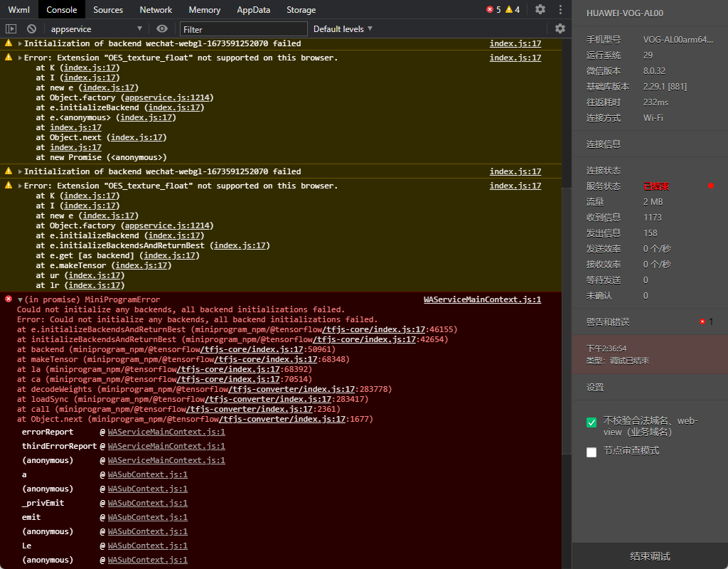The image size is (728, 569).
Task: Open the AppData tab
Action: click(x=254, y=10)
